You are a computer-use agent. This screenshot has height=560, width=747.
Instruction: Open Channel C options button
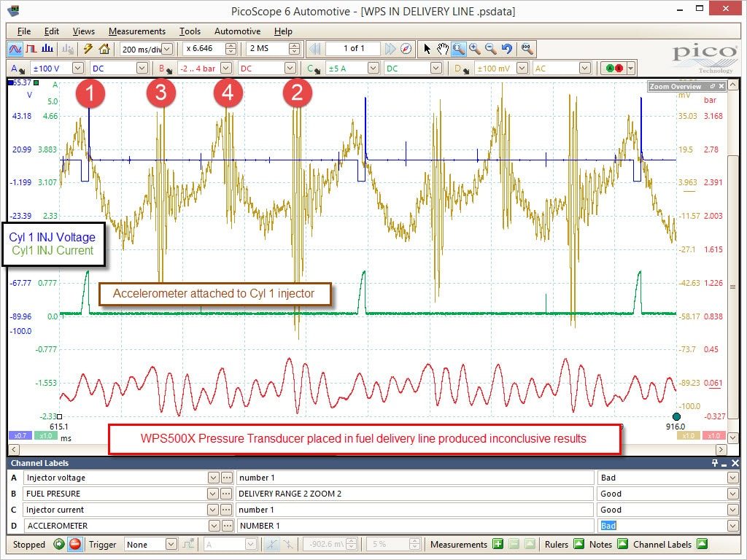click(314, 69)
